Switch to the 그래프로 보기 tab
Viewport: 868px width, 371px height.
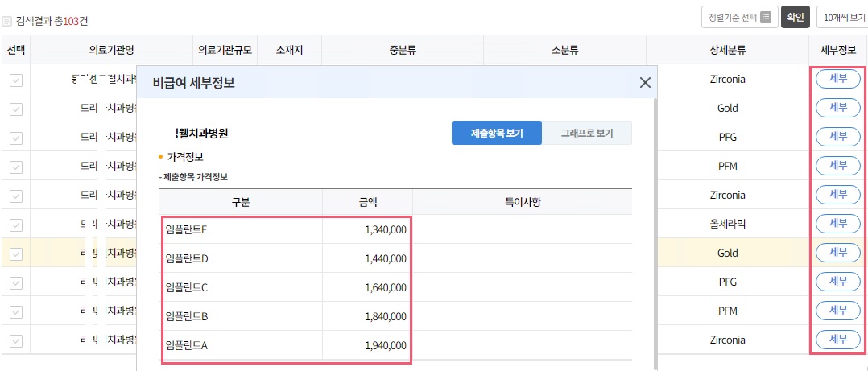[x=587, y=134]
